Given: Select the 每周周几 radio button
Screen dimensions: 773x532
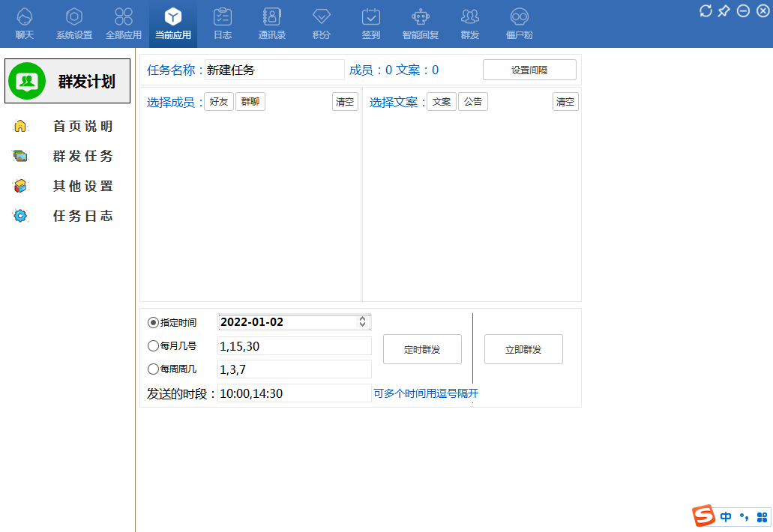Looking at the screenshot, I should (x=154, y=369).
